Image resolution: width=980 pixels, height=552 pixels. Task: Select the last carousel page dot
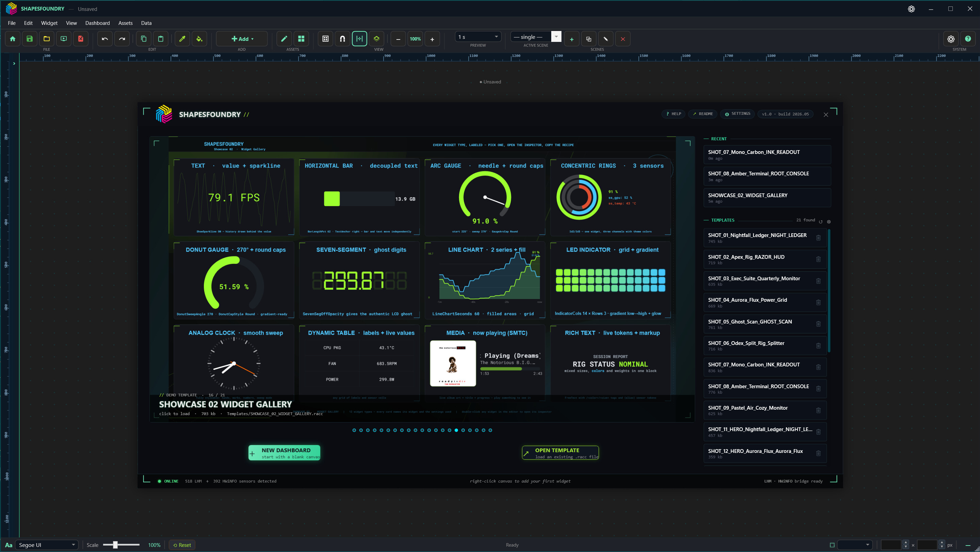[490, 430]
